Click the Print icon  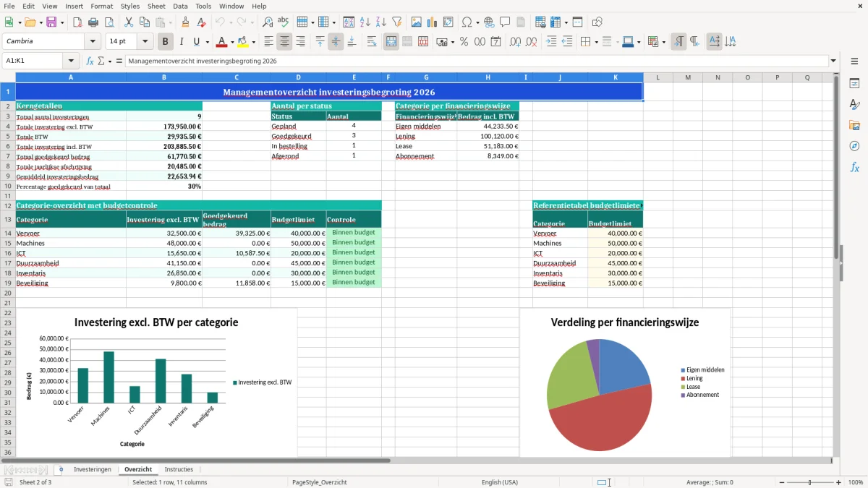pos(93,22)
